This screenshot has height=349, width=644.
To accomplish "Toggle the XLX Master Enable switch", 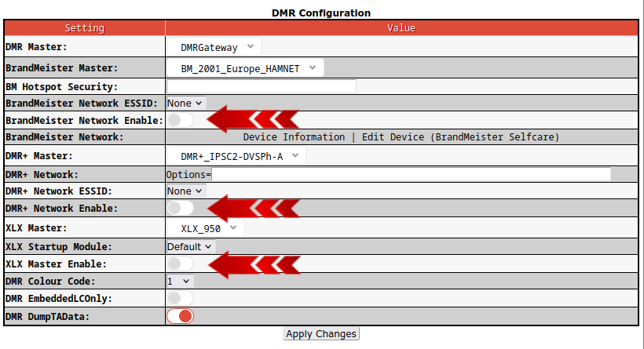I will (179, 264).
